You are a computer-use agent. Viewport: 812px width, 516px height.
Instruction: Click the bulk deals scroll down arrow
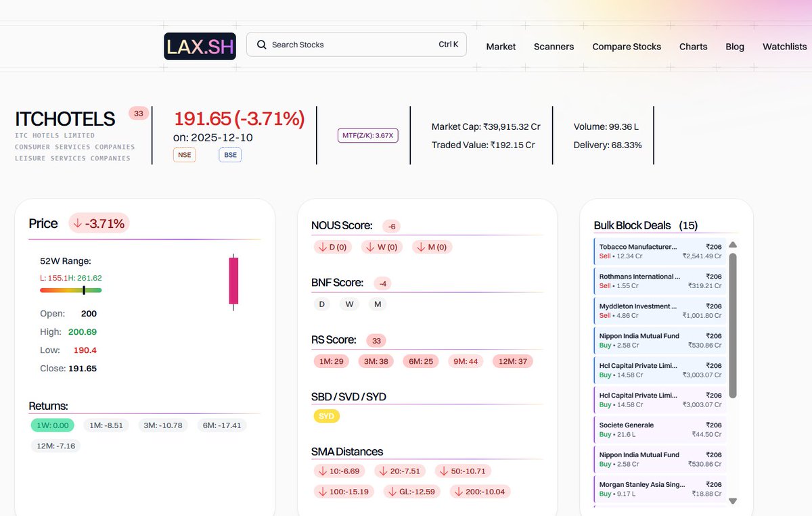(x=733, y=501)
